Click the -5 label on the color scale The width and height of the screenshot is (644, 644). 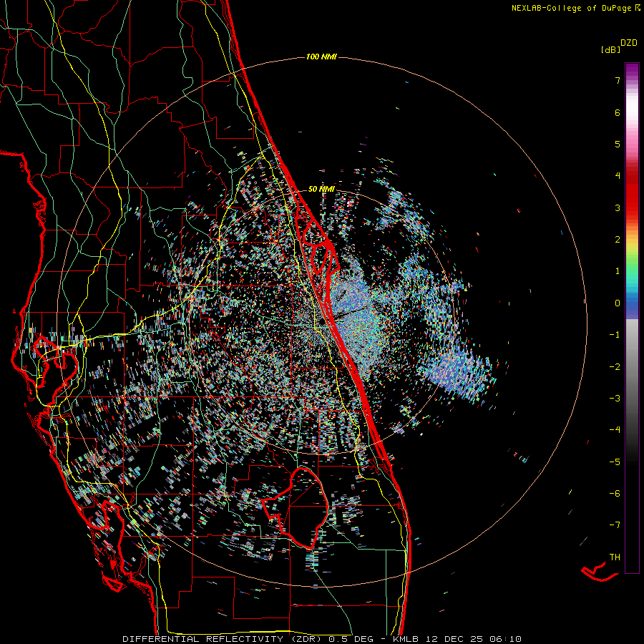click(x=615, y=462)
